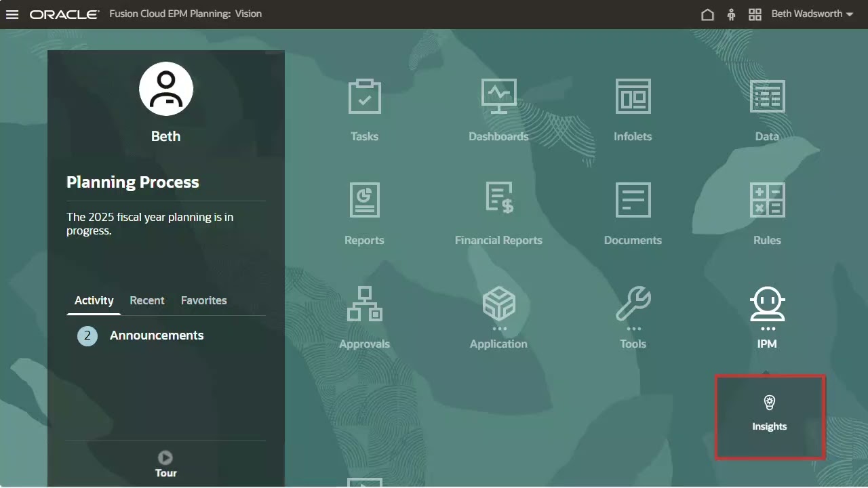This screenshot has height=488, width=868.
Task: Start the Tour video
Action: pos(165,457)
